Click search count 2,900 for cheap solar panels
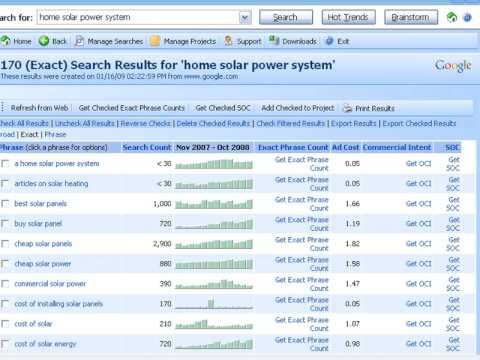 [162, 244]
